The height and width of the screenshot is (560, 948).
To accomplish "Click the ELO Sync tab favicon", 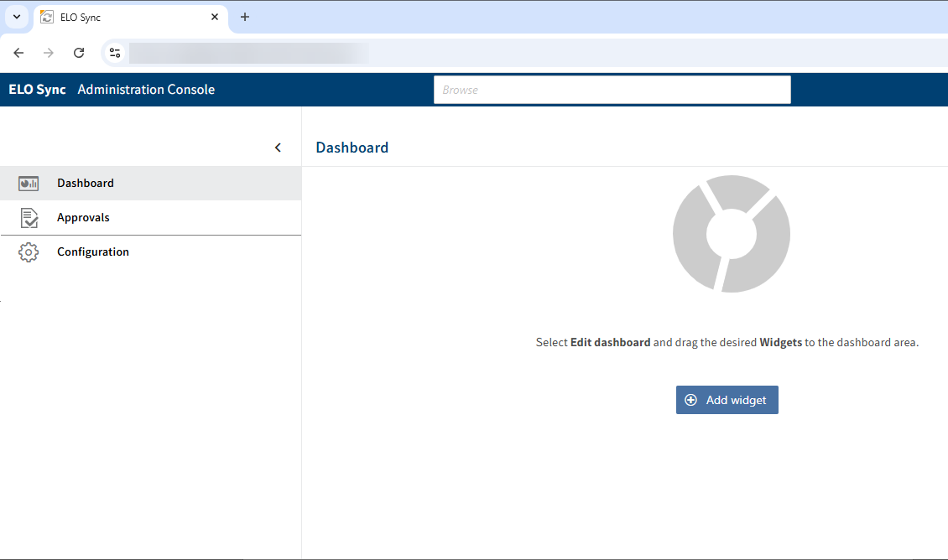I will tap(47, 18).
